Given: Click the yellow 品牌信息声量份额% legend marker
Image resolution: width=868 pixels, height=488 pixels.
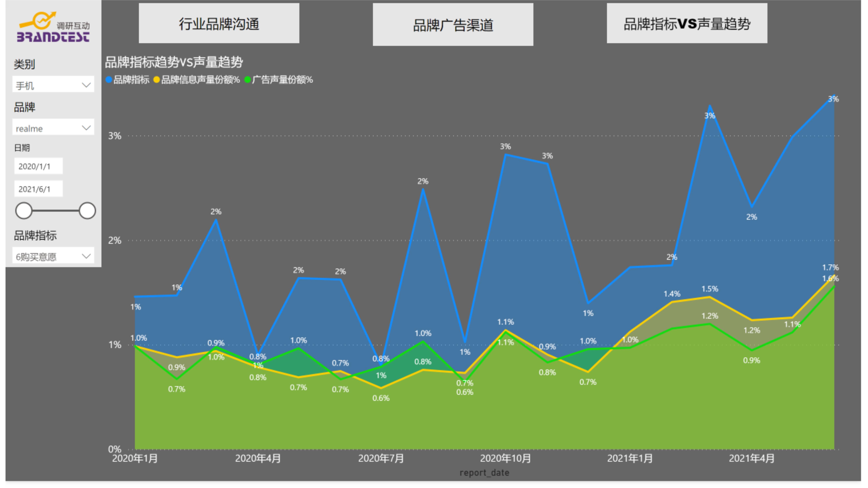Looking at the screenshot, I should [x=157, y=80].
